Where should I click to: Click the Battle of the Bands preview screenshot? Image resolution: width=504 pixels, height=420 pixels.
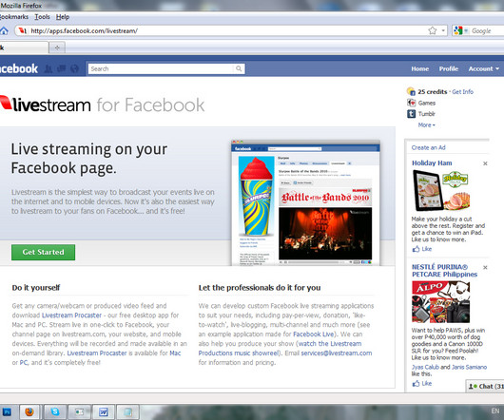(305, 203)
